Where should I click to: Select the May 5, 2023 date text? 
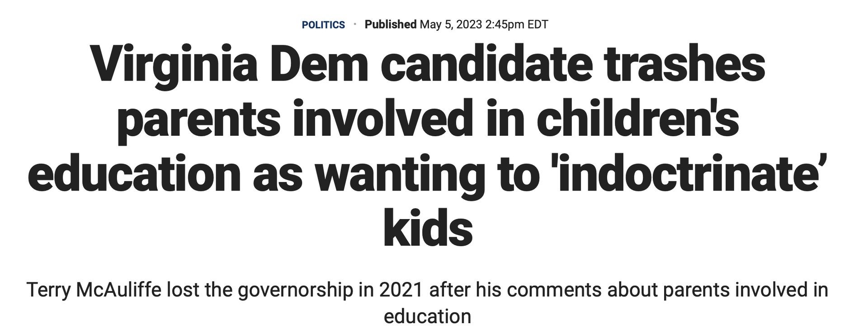click(x=451, y=24)
